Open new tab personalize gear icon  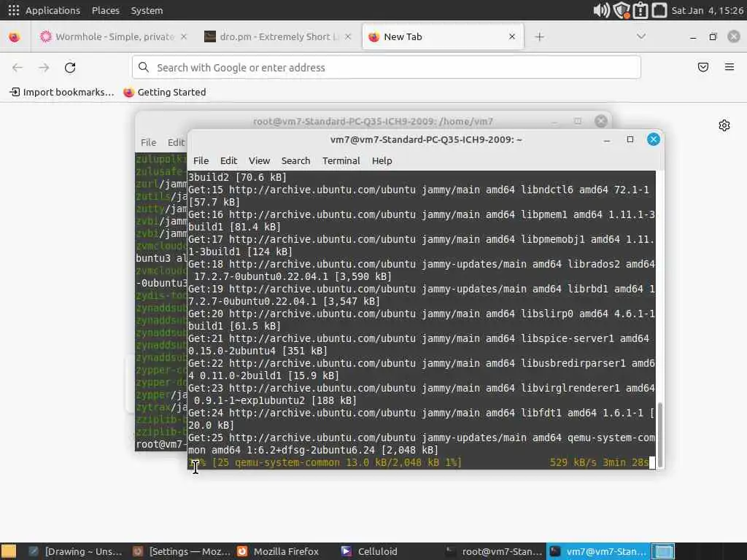tap(724, 125)
